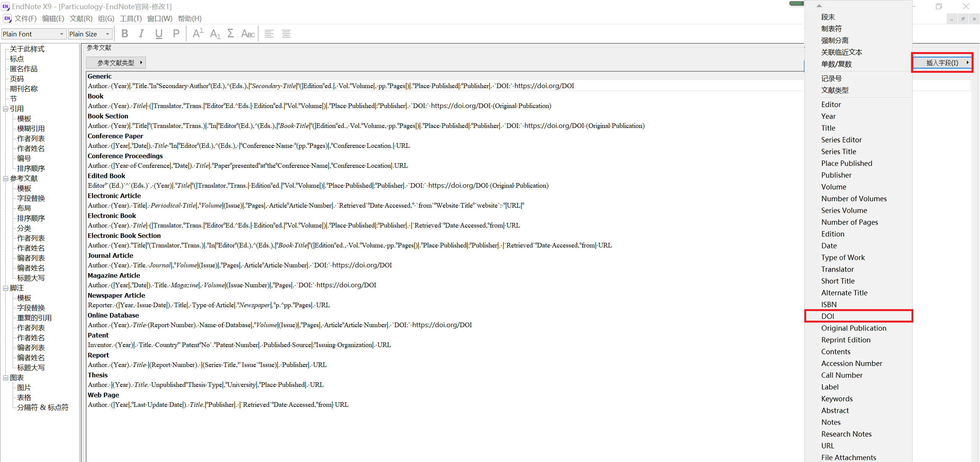Click the Small Caps Abc icon

click(x=248, y=34)
